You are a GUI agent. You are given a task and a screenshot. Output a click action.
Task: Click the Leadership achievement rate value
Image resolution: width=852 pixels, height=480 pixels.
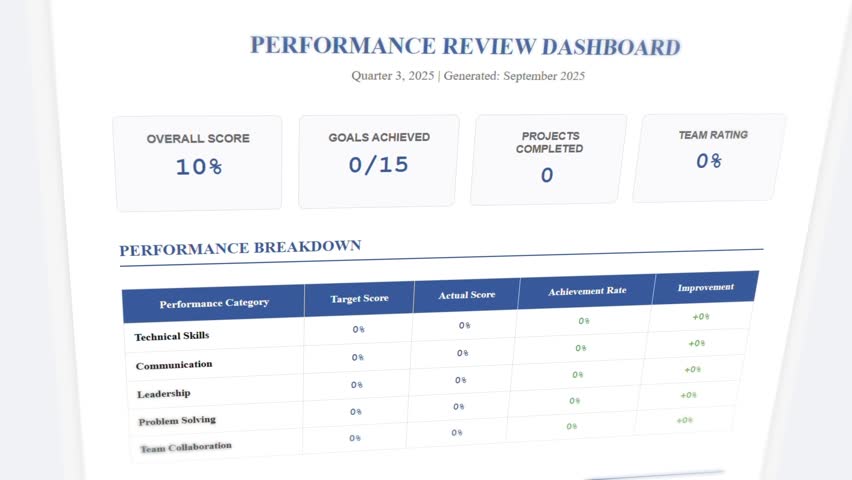578,375
